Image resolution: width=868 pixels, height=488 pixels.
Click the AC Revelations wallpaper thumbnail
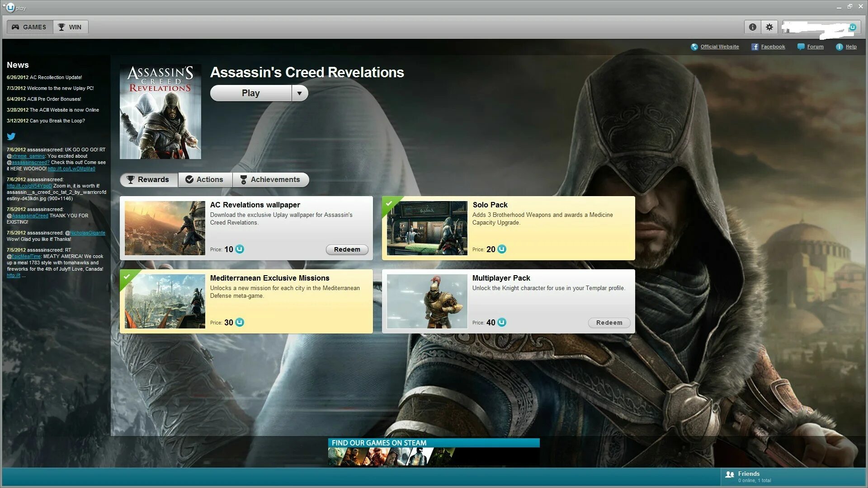165,228
